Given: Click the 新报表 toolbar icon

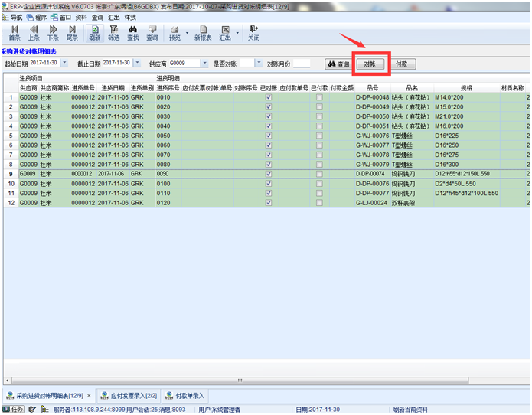Looking at the screenshot, I should point(203,32).
